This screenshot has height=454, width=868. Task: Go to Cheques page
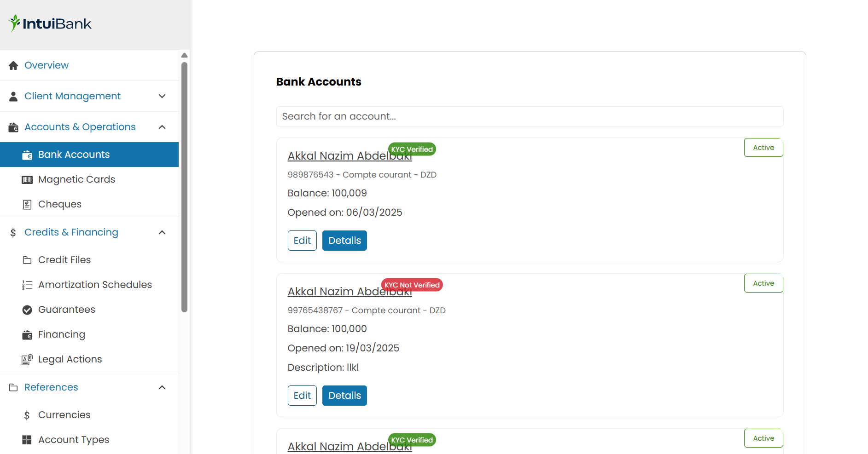(89, 204)
